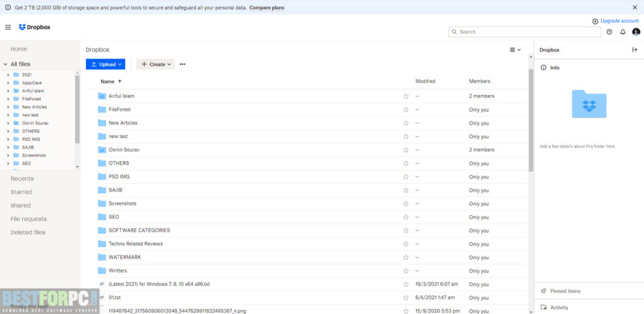Expand the OTHERS folder in sidebar tree
The height and width of the screenshot is (314, 644).
coord(8,131)
